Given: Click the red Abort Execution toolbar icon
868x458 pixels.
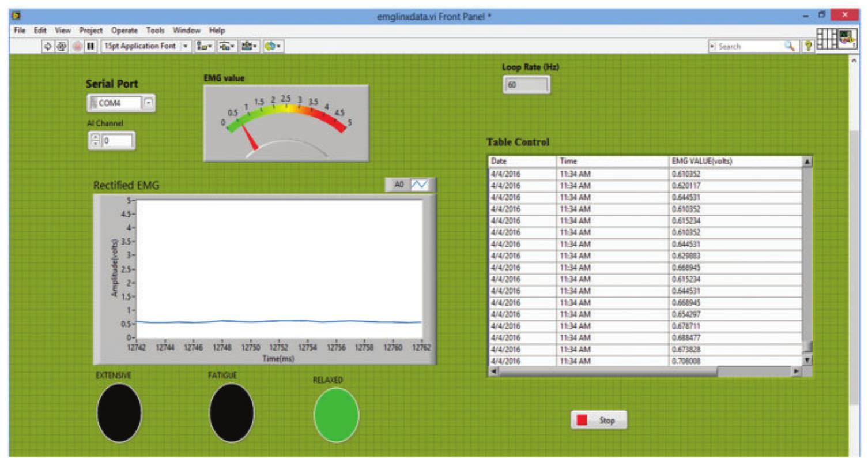Looking at the screenshot, I should pos(77,46).
